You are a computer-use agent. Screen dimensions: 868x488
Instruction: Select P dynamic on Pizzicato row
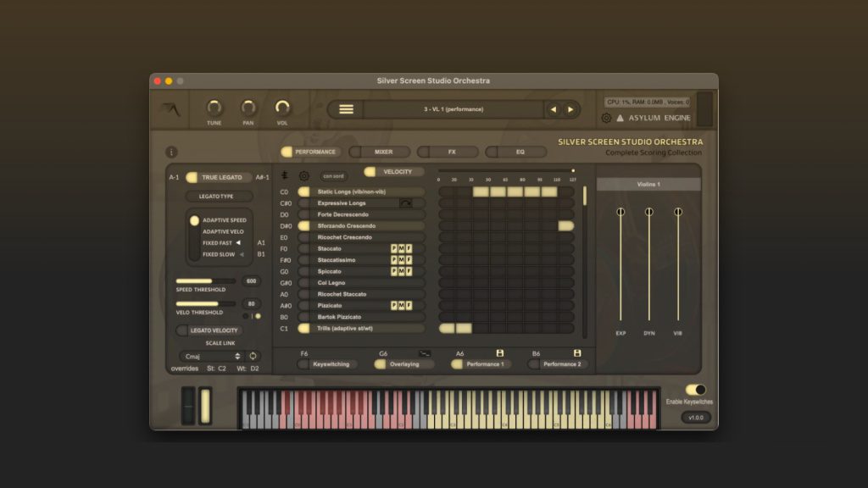[x=394, y=305]
